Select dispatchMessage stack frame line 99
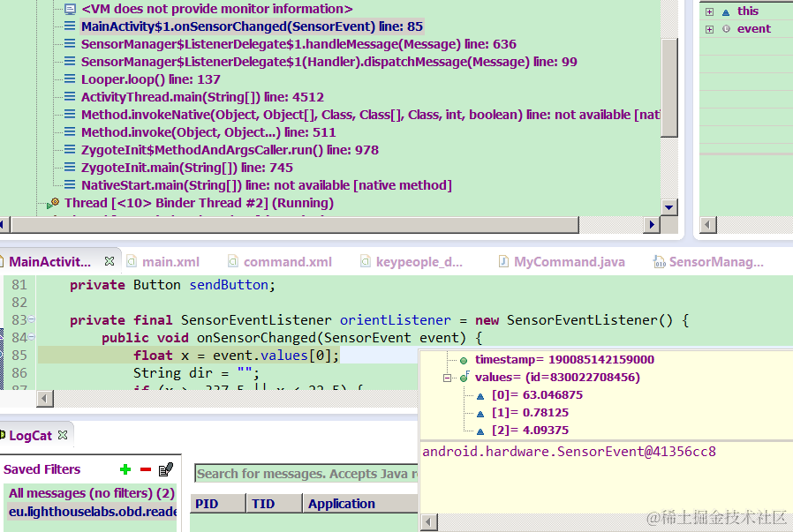 (x=329, y=62)
